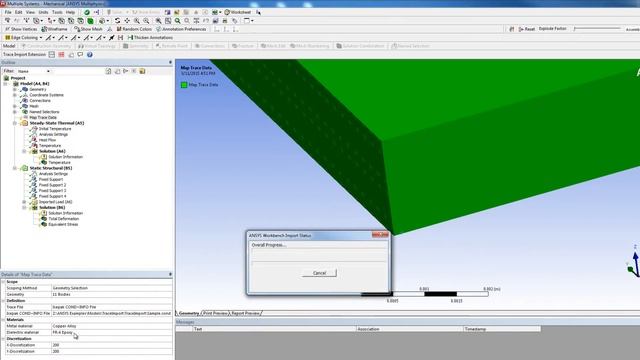Sort Messages by Timestamp column header
Image resolution: width=640 pixels, height=360 pixels.
click(502, 329)
